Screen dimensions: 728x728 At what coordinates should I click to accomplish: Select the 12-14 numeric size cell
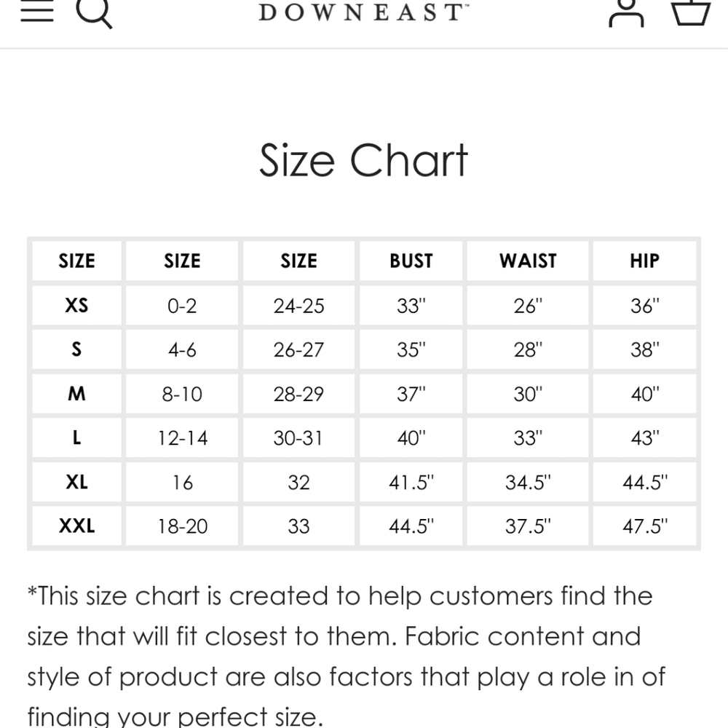[x=182, y=438]
